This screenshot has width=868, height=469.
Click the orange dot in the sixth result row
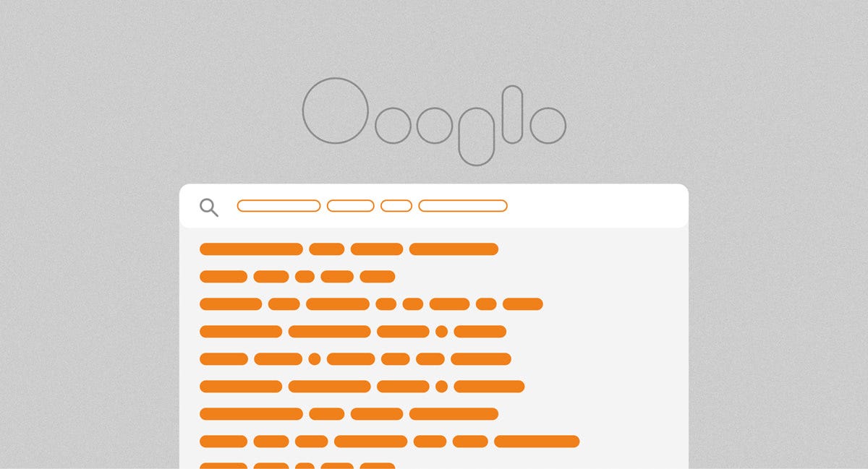coord(441,387)
